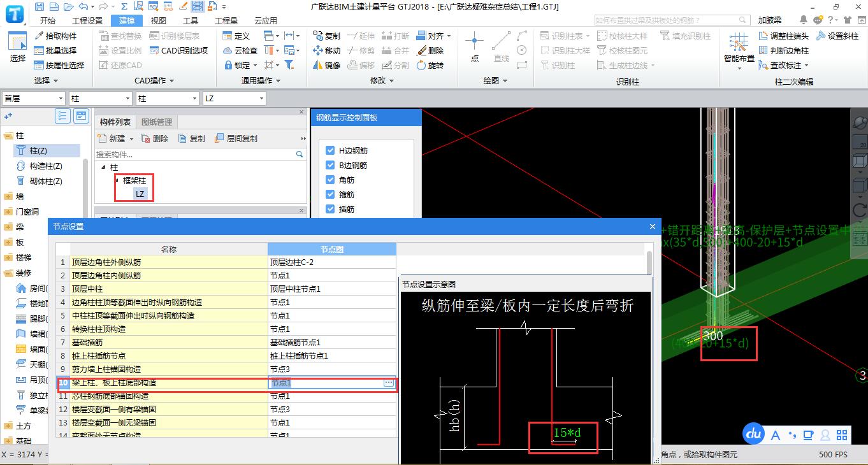Click 删除 button in component list
868x465 pixels.
155,138
